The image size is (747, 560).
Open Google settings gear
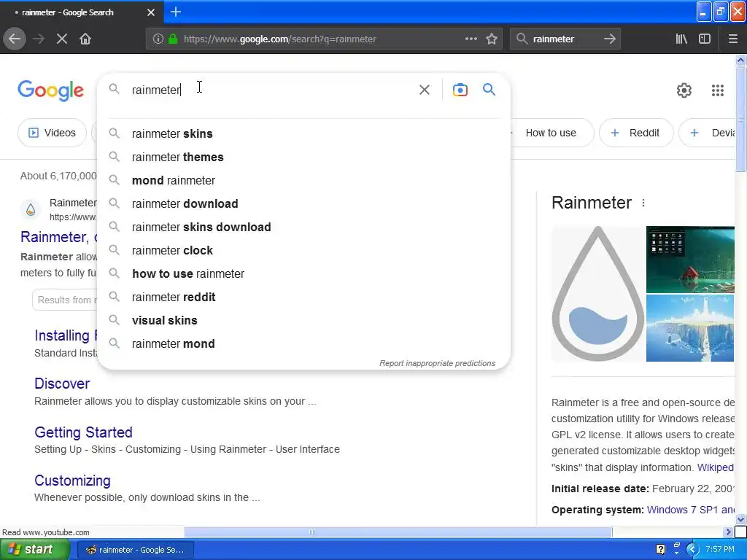pos(684,90)
